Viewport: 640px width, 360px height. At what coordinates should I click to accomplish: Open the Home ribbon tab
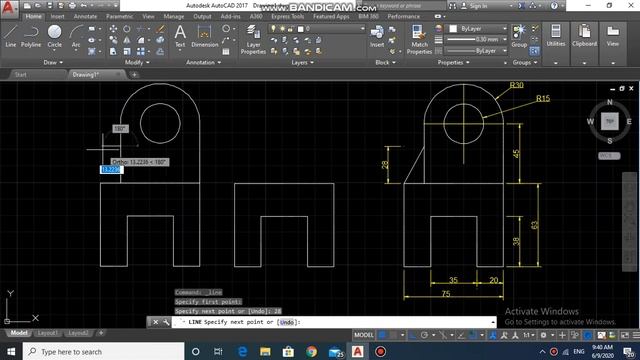coord(33,16)
